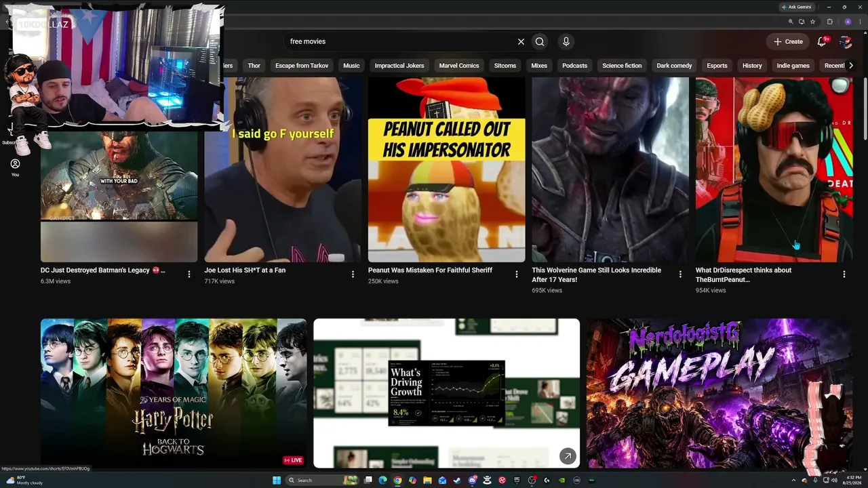Open the taskbar clock and date

(x=854, y=481)
